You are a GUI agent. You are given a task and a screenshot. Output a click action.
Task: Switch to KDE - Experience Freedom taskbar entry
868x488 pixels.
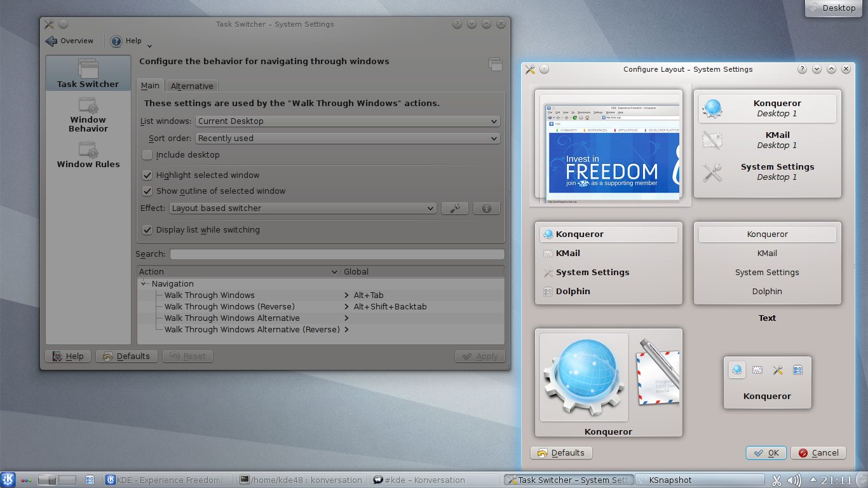coord(166,480)
